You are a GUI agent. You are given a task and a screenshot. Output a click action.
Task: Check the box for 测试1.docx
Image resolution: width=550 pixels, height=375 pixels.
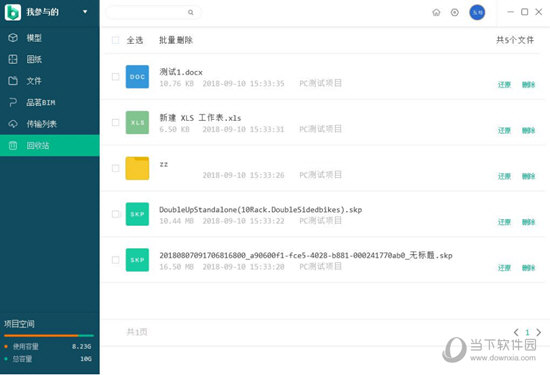click(115, 76)
